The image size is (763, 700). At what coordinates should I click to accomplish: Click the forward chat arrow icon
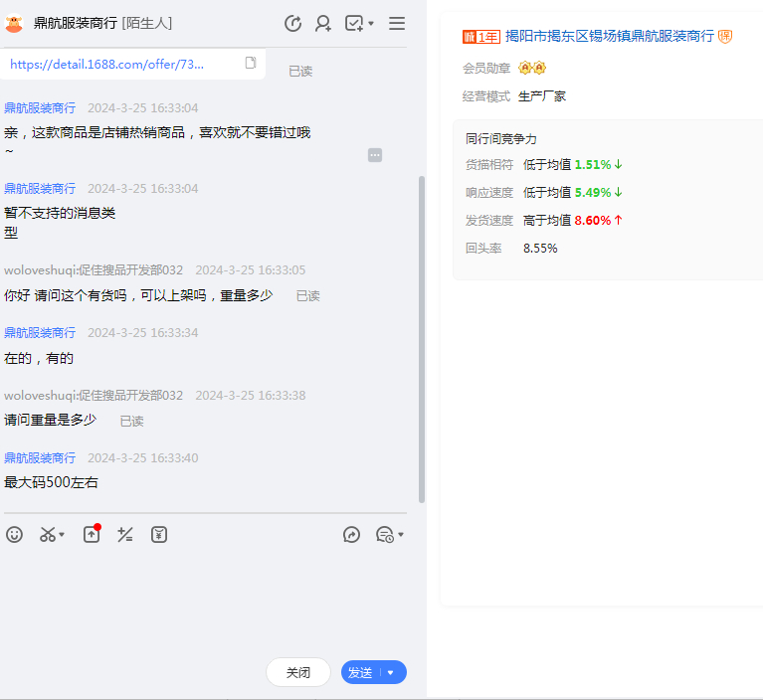click(x=351, y=535)
